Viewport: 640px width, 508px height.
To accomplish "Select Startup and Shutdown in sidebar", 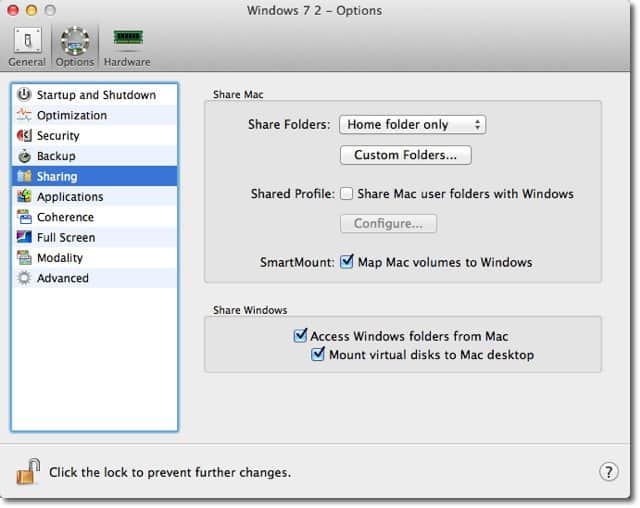I will click(95, 95).
